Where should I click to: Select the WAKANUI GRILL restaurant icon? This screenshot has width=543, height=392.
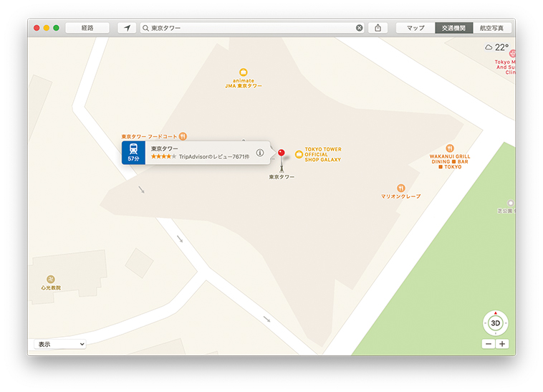(450, 148)
